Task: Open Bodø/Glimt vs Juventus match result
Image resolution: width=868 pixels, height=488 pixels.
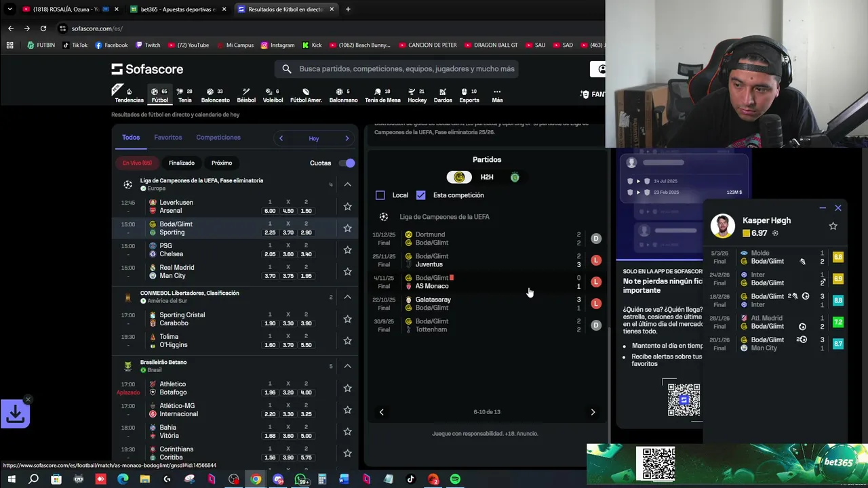Action: (486, 260)
